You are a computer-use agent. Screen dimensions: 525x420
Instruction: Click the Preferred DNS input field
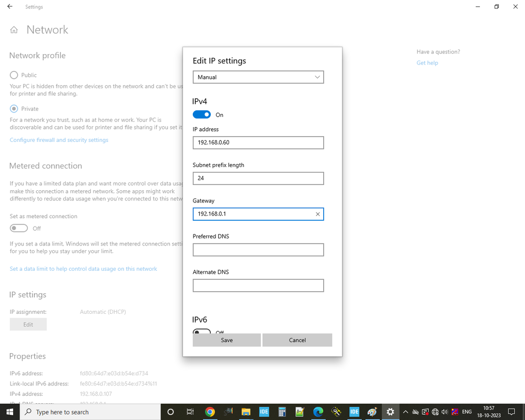coord(258,250)
